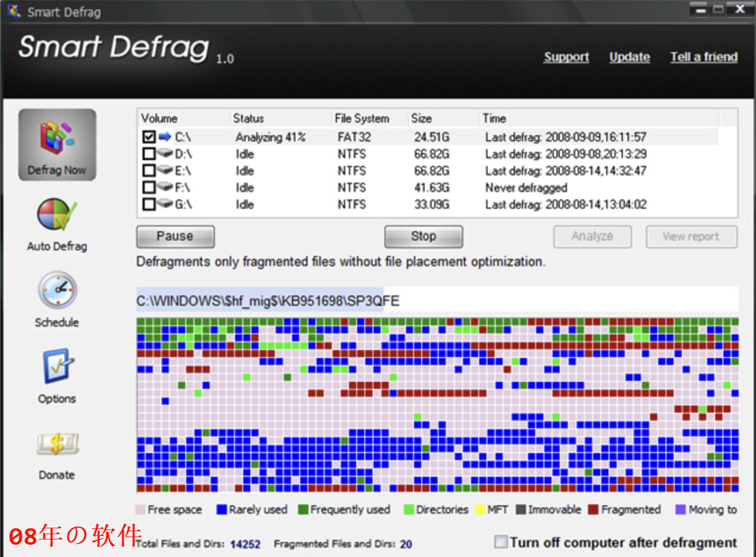
Task: Click the Update link
Action: click(x=629, y=57)
